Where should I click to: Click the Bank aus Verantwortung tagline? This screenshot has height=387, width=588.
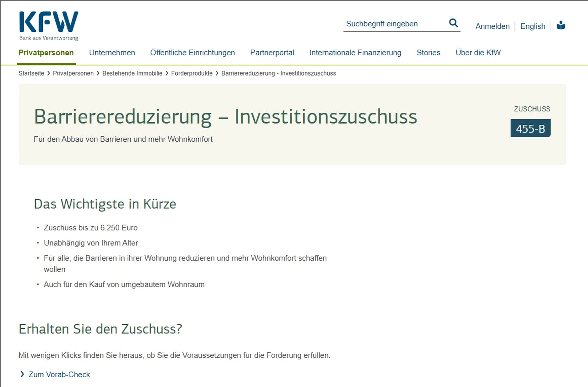tap(49, 38)
